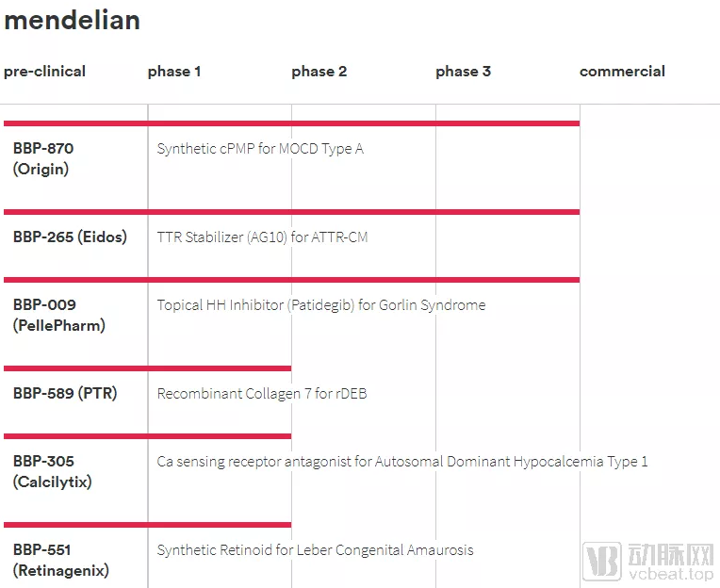This screenshot has height=588, width=720.
Task: Click the Recombinant Collagen 7 for rDEB description
Action: pos(262,393)
